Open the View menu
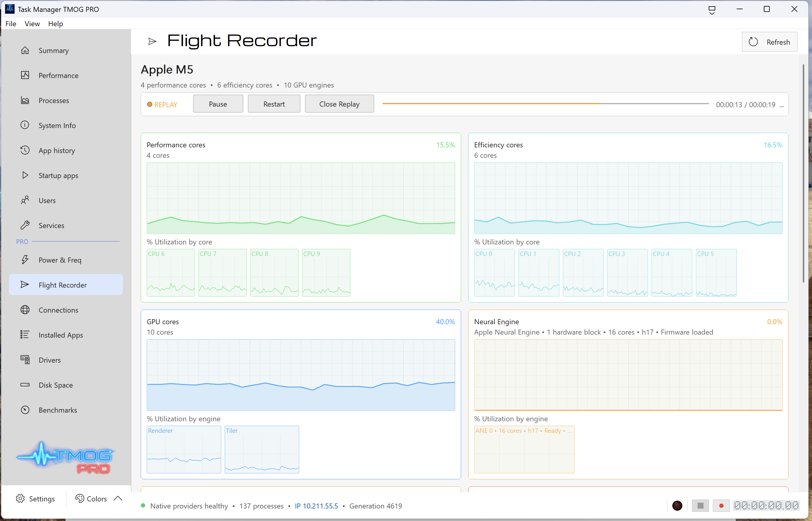The width and height of the screenshot is (812, 521). click(32, 24)
